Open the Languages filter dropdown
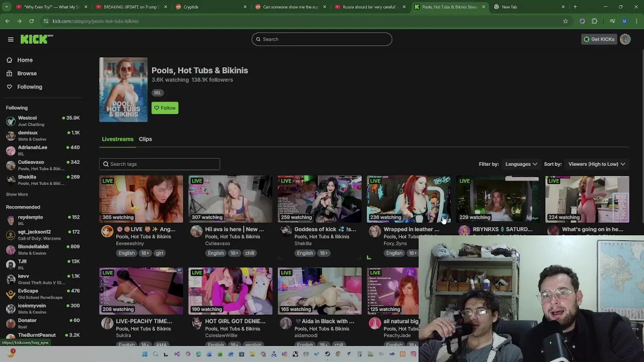Image resolution: width=644 pixels, height=362 pixels. pos(521,164)
